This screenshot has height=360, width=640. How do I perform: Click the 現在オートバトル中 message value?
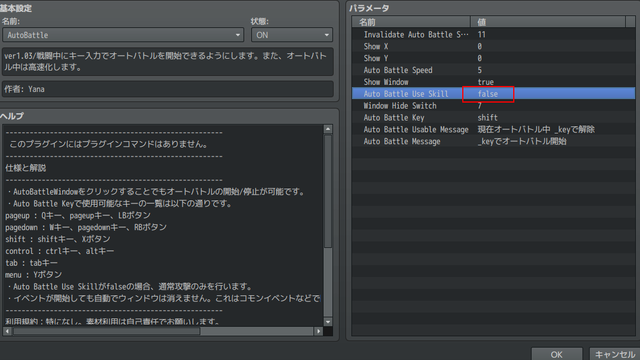536,129
